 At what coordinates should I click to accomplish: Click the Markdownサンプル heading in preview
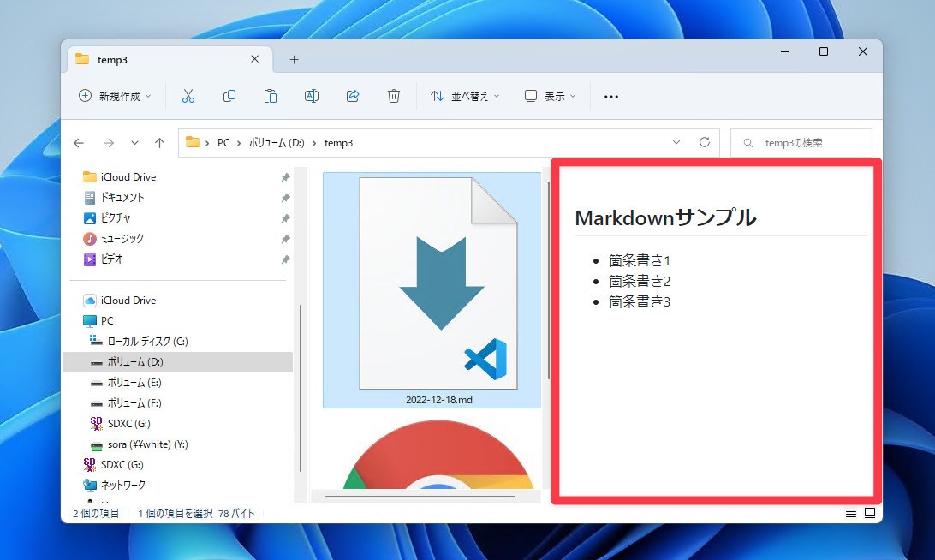click(x=665, y=217)
